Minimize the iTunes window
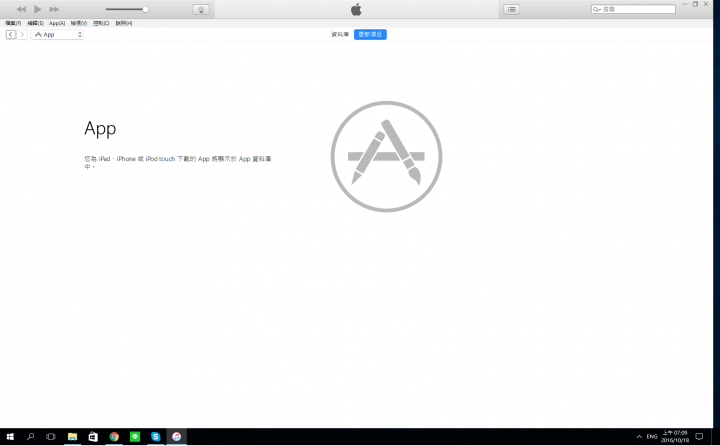 [x=685, y=4]
